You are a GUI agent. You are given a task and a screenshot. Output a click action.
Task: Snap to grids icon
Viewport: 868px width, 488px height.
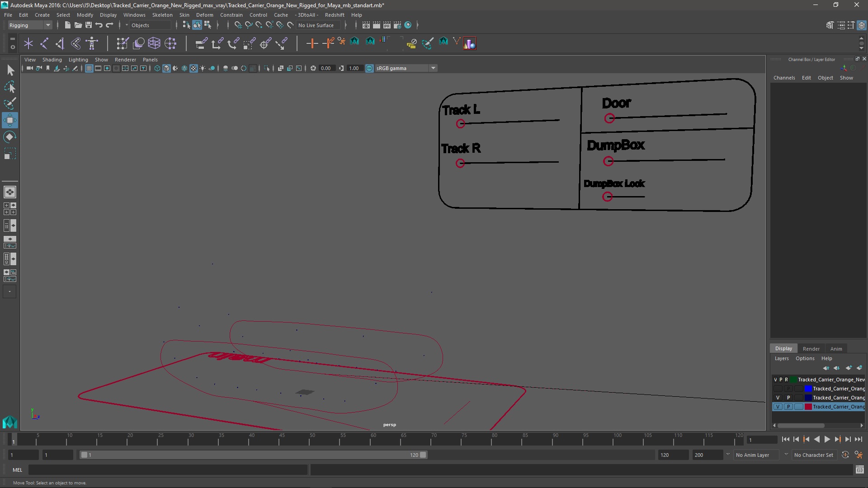tap(238, 25)
